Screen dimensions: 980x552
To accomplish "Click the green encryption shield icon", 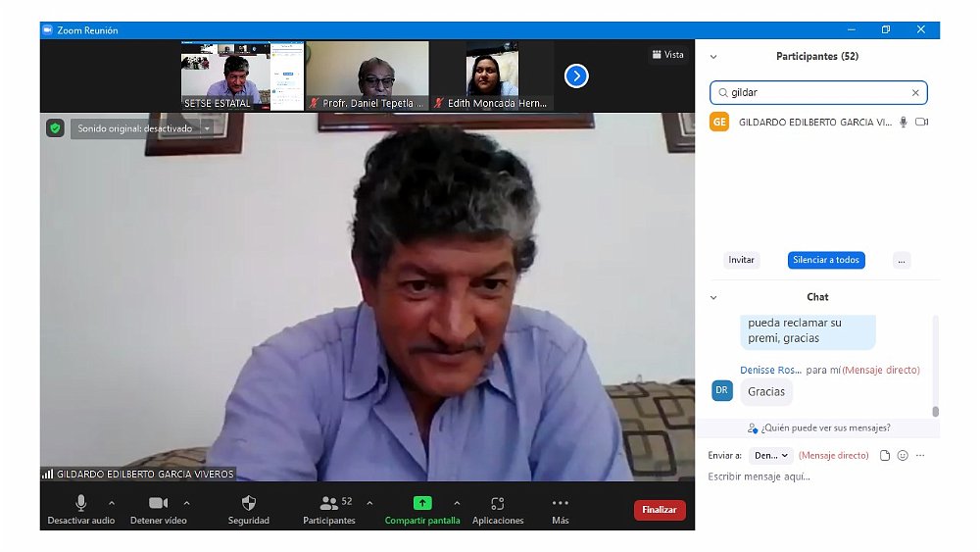I will tap(56, 128).
